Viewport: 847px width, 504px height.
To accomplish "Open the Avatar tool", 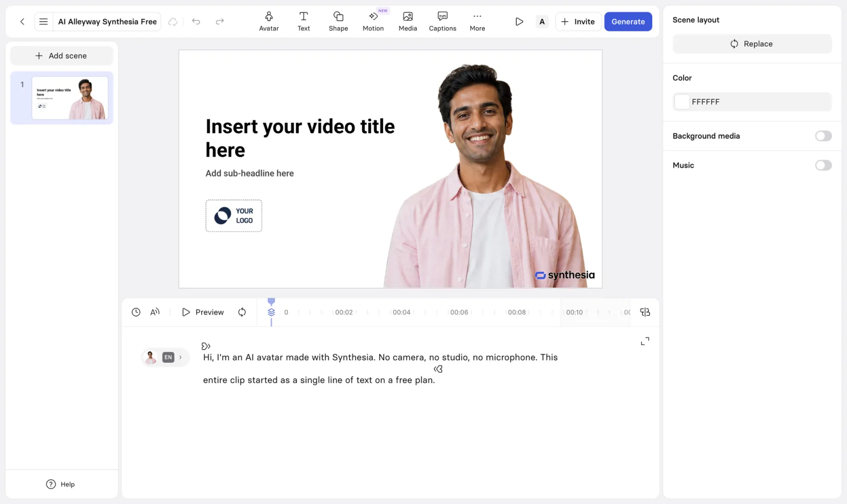I will [268, 22].
